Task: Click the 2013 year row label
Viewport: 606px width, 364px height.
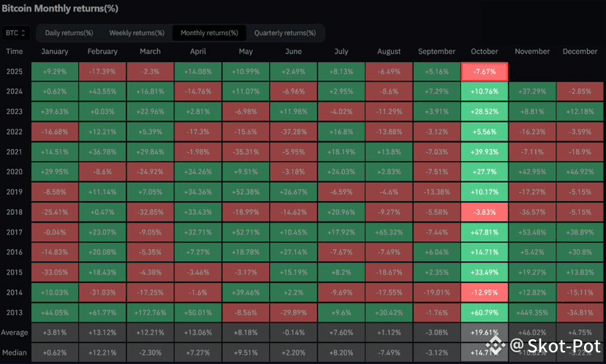Action: [15, 313]
